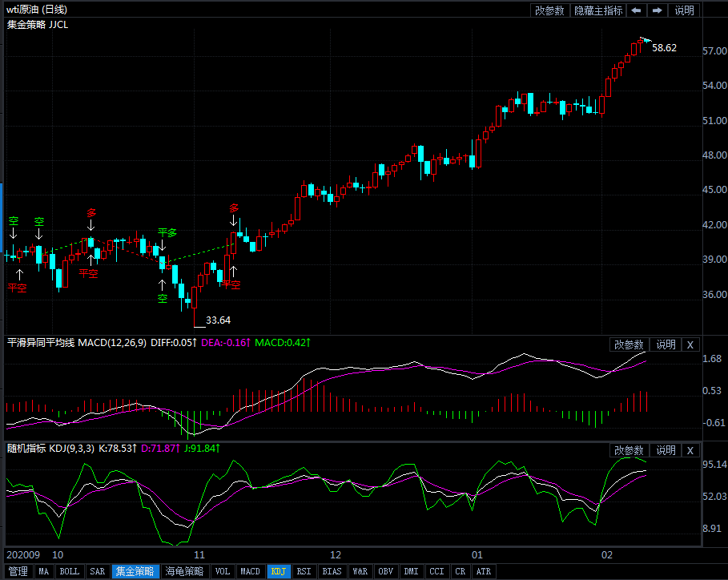Screen dimensions: 728x580
Task: Open 改参数 for the main chart
Action: tap(549, 10)
